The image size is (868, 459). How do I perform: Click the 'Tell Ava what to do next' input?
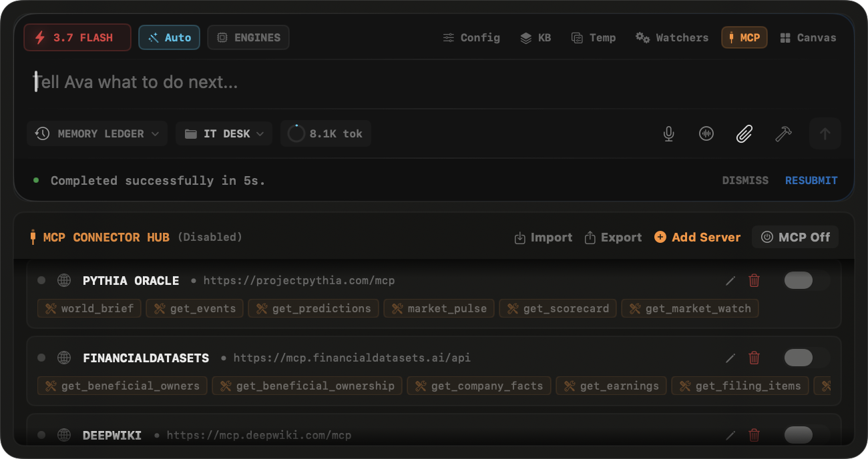point(434,82)
